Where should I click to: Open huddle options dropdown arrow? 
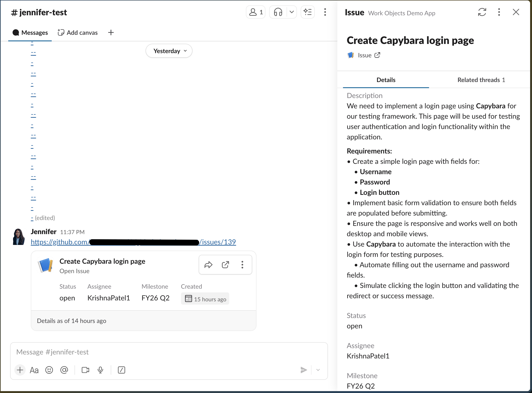point(292,12)
